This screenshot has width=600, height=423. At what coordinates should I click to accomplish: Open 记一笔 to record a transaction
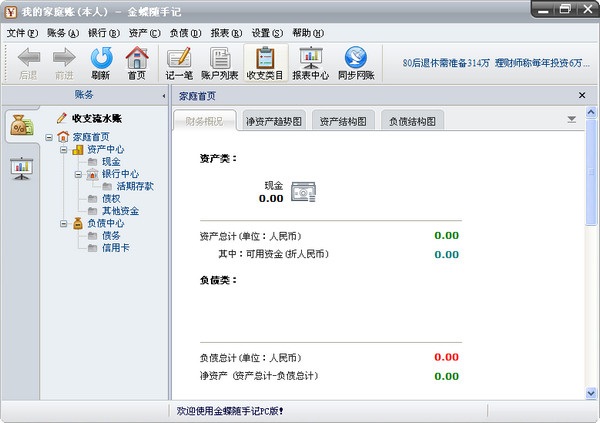click(x=179, y=62)
